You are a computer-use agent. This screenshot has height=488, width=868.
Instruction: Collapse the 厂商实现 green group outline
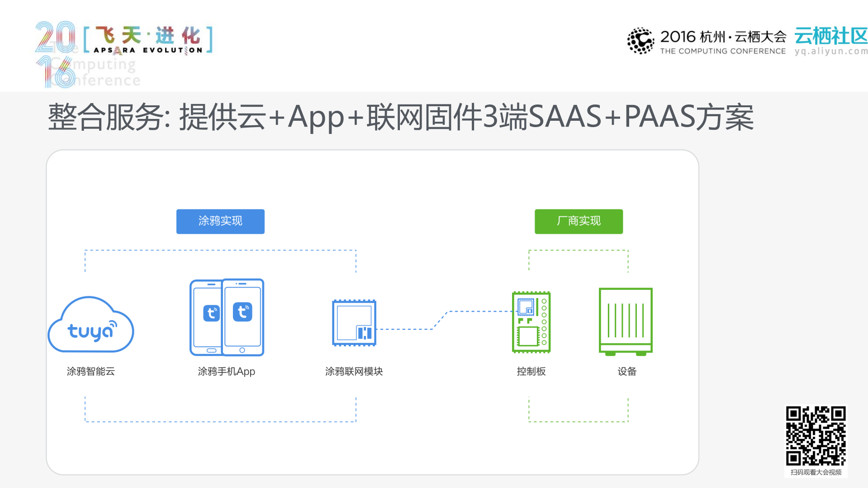(578, 249)
